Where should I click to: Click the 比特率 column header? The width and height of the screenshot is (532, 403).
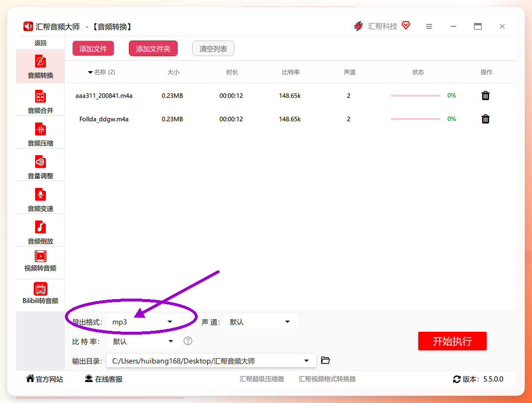tap(291, 72)
